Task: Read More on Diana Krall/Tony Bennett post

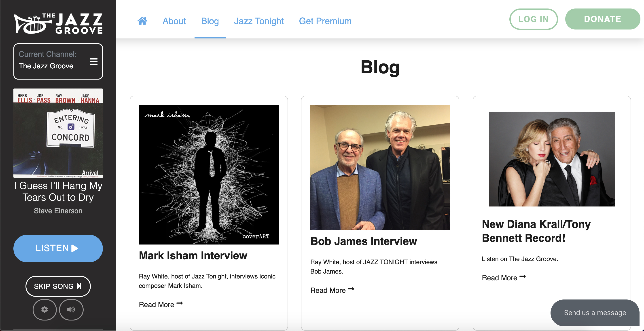Action: click(504, 278)
